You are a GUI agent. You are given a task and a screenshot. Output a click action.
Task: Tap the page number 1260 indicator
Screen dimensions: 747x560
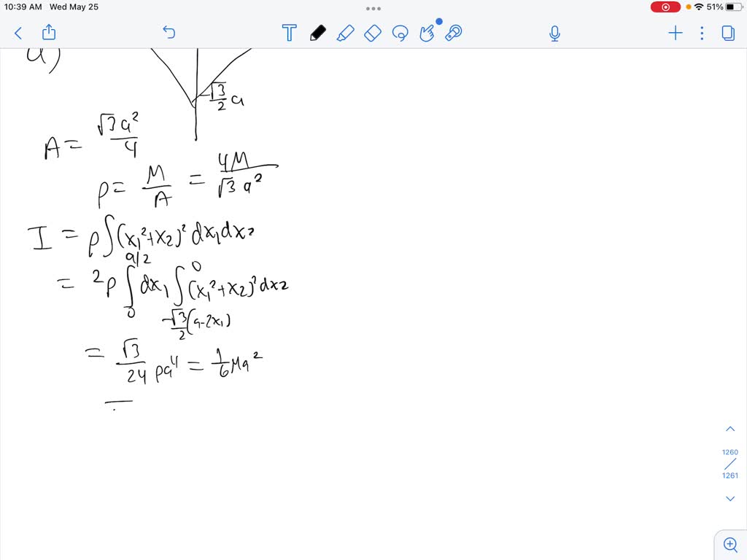[729, 452]
